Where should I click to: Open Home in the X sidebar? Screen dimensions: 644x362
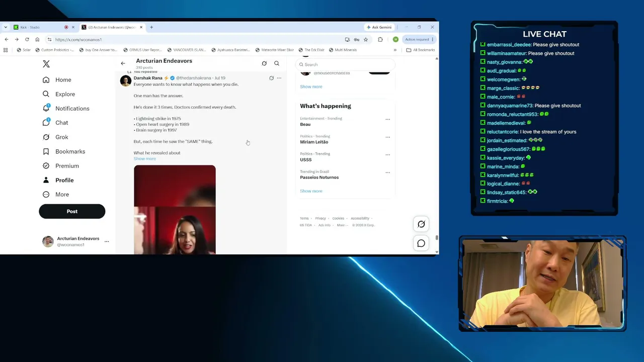pos(57,80)
